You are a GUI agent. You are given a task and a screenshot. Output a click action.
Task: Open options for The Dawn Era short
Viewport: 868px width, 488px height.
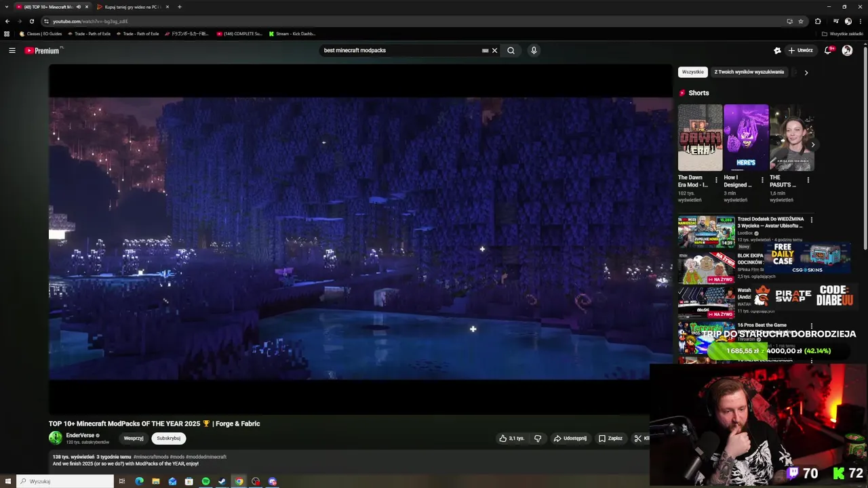716,180
